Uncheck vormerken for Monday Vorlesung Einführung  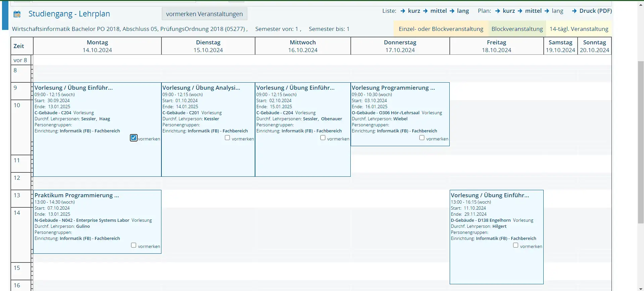(x=134, y=138)
